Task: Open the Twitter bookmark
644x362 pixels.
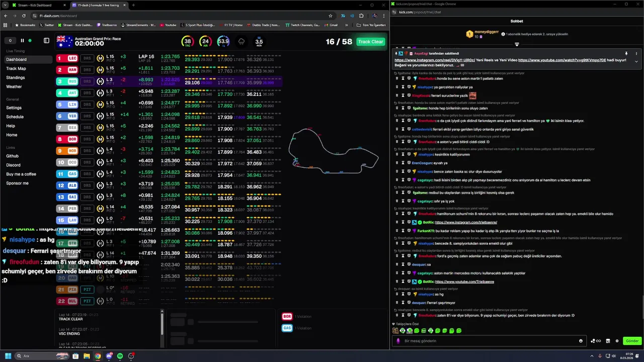Action: click(46, 25)
